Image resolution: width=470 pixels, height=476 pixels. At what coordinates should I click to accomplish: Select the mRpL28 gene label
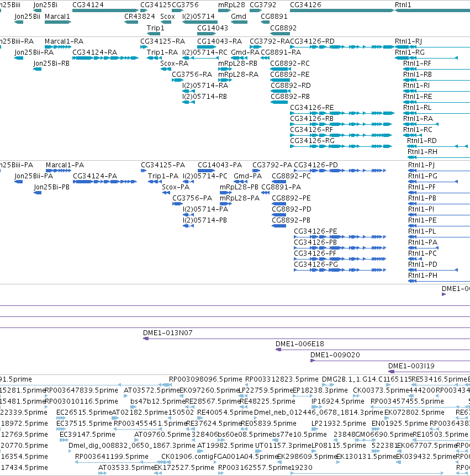point(231,5)
